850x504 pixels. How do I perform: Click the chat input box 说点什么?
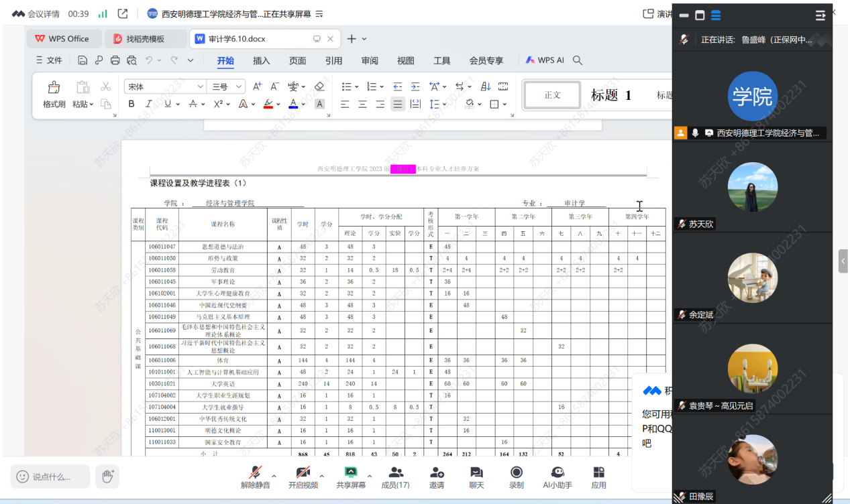[x=51, y=477]
